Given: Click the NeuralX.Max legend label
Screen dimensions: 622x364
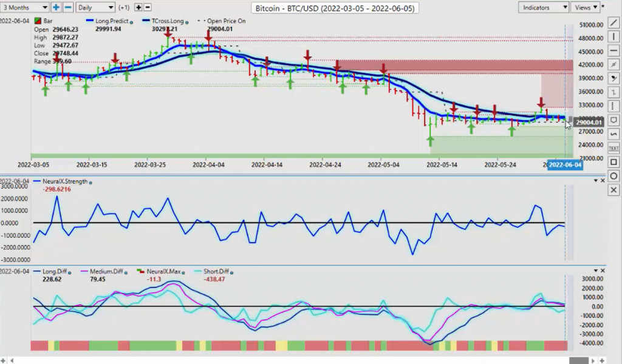Looking at the screenshot, I should [163, 271].
